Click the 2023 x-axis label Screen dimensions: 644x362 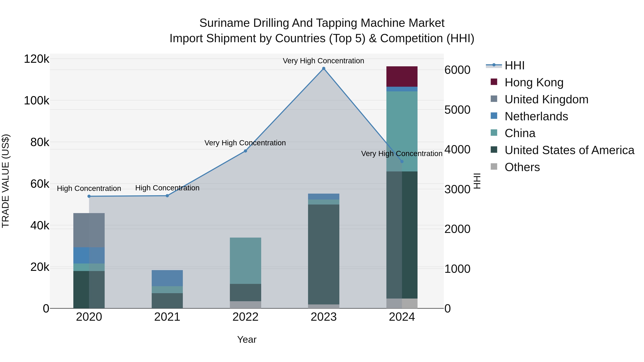coord(324,317)
